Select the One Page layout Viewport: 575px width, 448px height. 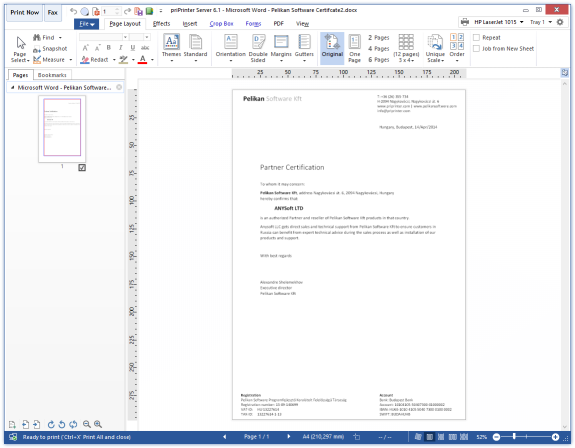coord(355,48)
